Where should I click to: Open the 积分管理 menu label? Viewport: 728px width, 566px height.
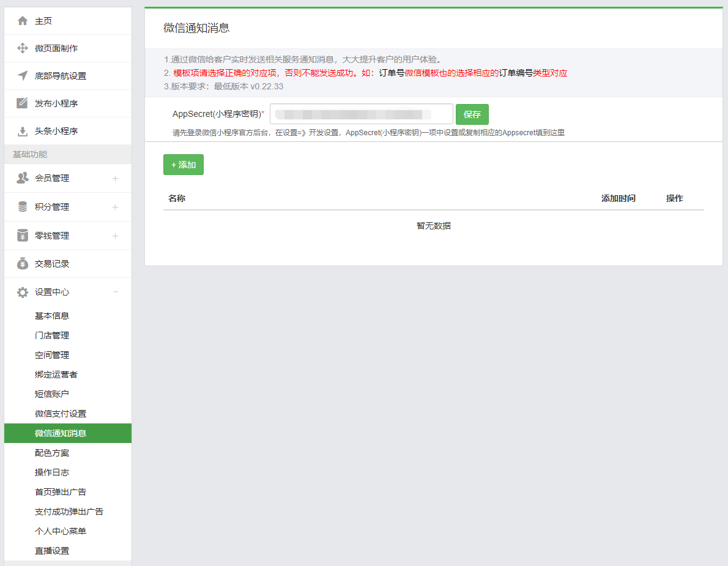point(52,207)
